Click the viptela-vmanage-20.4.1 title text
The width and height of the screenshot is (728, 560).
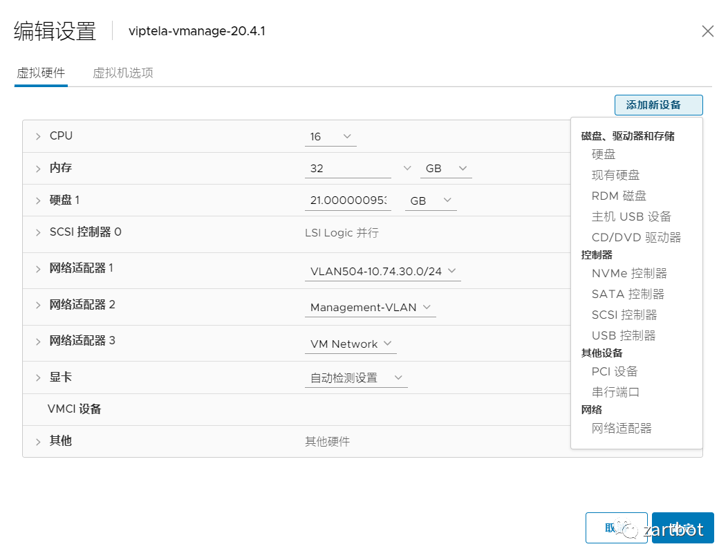coord(197,31)
